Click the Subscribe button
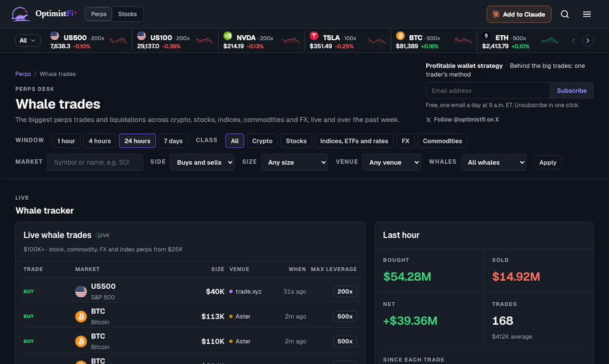 tap(572, 91)
